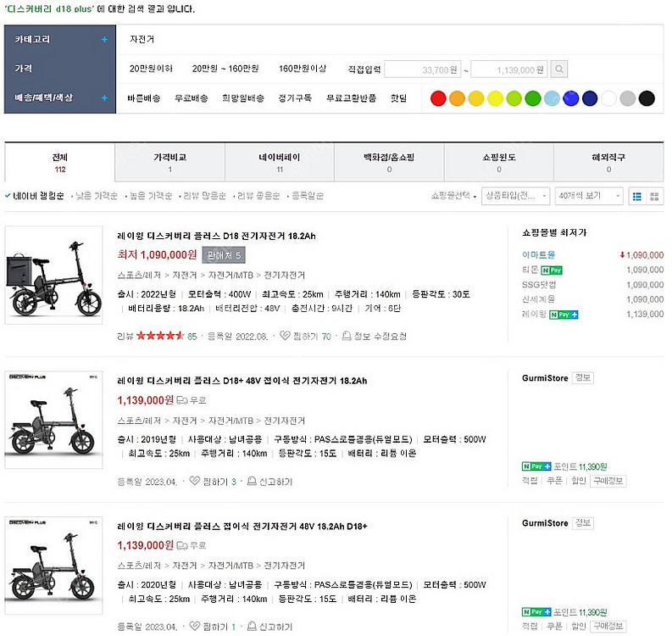This screenshot has height=636, width=672.
Task: Open 쇼핑몰선택 dropdown
Action: (454, 196)
